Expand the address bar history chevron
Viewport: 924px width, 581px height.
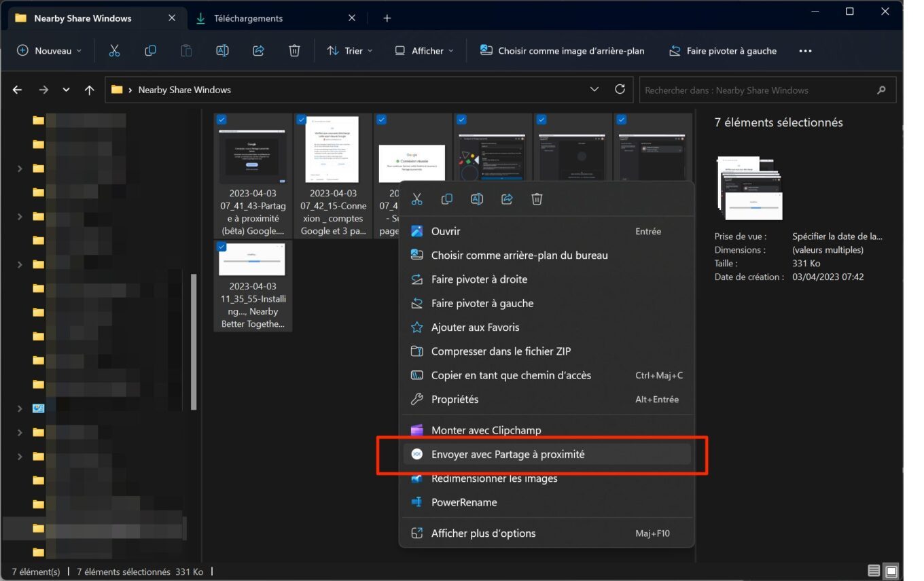point(594,89)
